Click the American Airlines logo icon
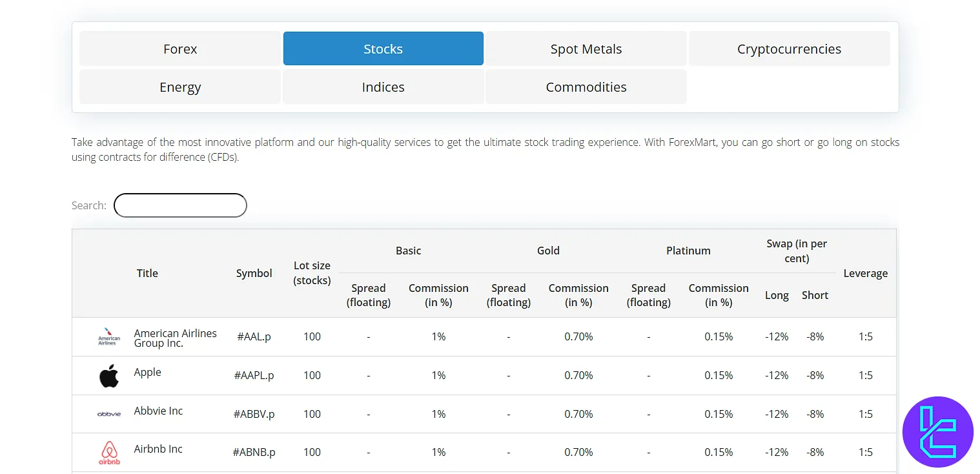The image size is (980, 474). point(108,336)
